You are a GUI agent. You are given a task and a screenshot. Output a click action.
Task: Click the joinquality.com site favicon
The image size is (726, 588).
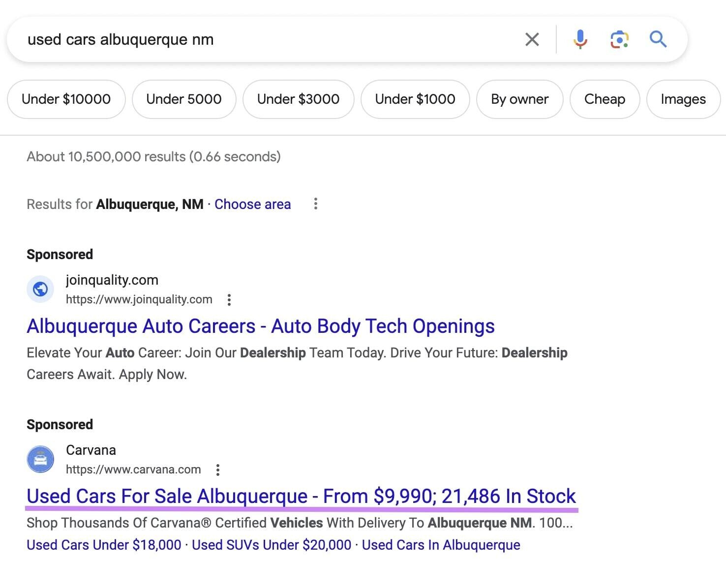[x=40, y=289]
